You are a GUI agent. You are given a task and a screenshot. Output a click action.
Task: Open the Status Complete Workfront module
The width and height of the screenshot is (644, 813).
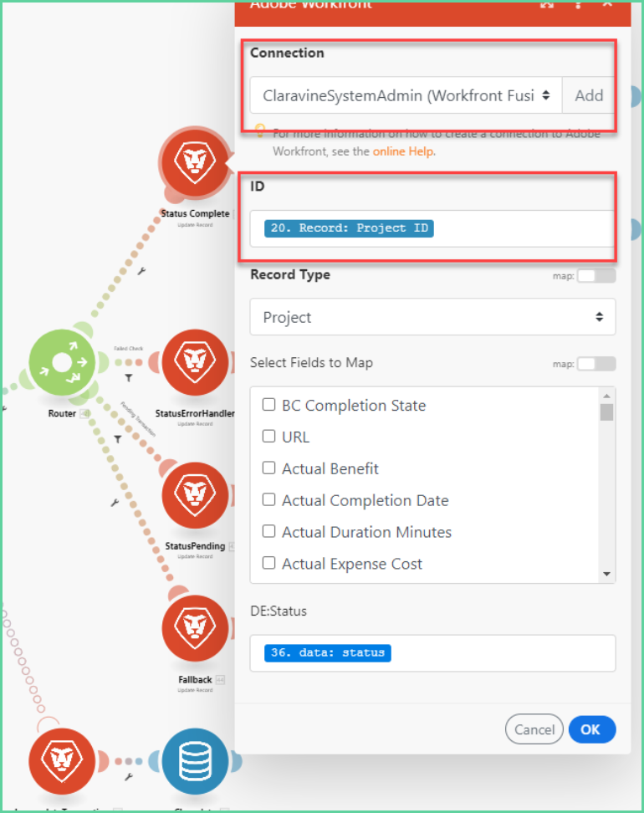coord(195,163)
